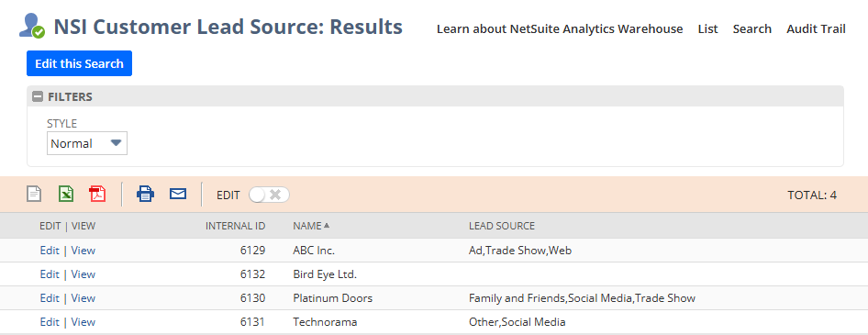The image size is (868, 335).
Task: Email the search results
Action: coord(178,194)
